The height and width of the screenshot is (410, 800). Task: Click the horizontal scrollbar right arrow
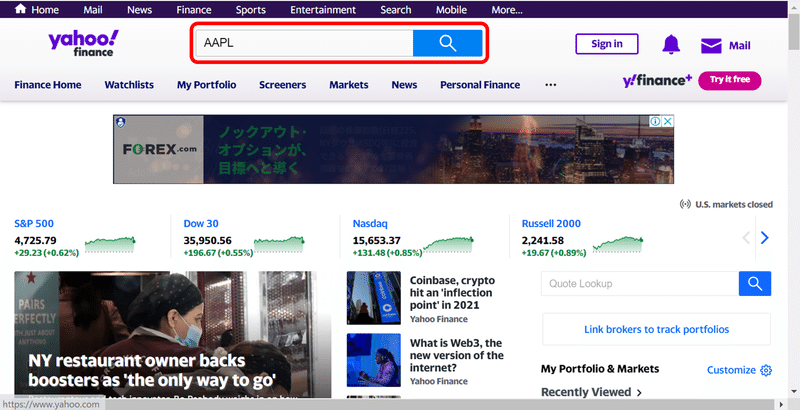(782, 405)
